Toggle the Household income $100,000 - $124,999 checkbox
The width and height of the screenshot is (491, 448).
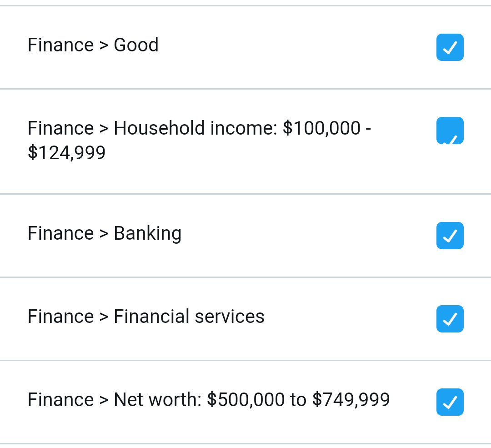450,131
